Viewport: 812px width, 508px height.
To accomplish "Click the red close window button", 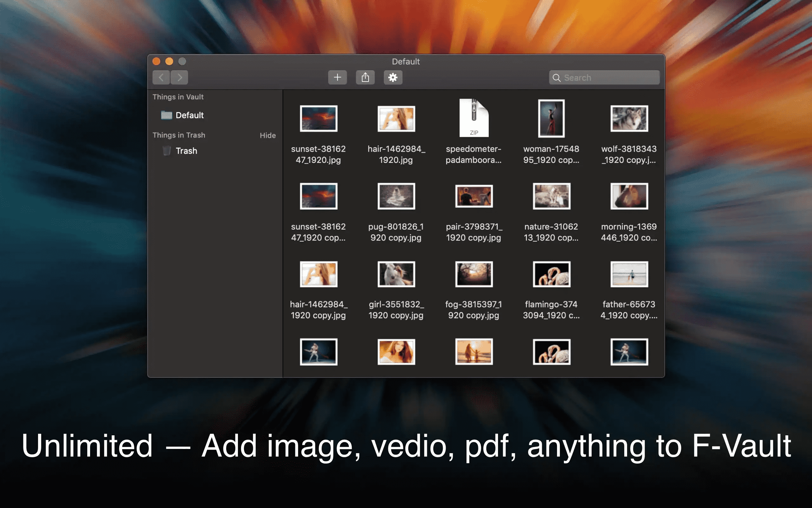I will (156, 61).
